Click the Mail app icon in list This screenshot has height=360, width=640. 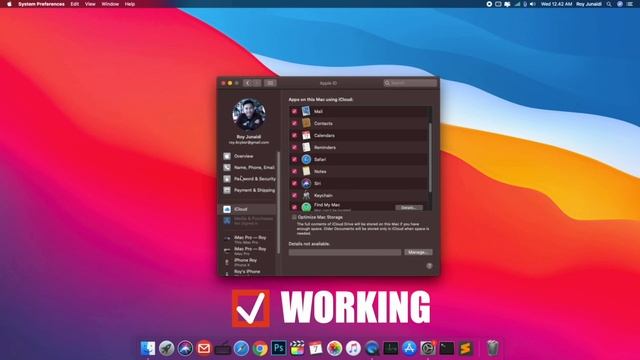coord(306,111)
